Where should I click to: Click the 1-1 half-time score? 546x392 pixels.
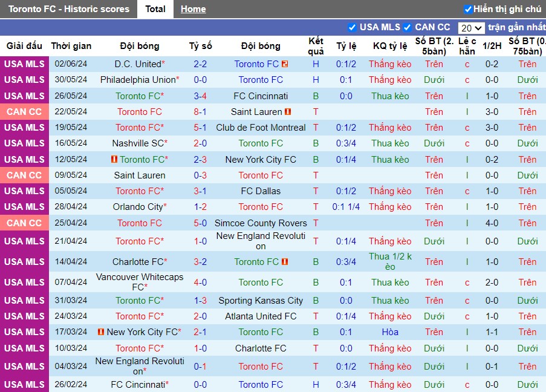(x=492, y=332)
